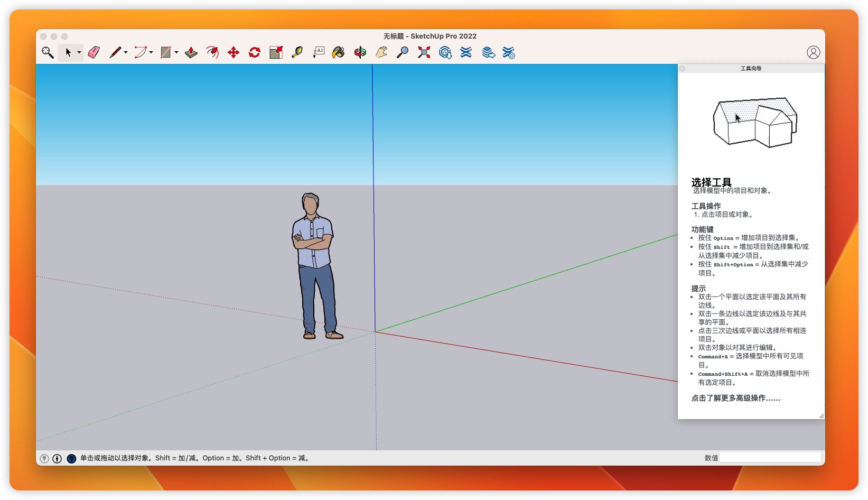Select the Pan hand tool
This screenshot has height=500, width=868.
(381, 52)
